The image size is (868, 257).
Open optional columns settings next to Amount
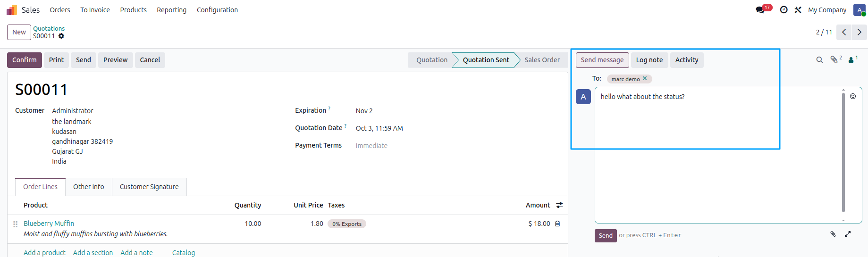[559, 205]
